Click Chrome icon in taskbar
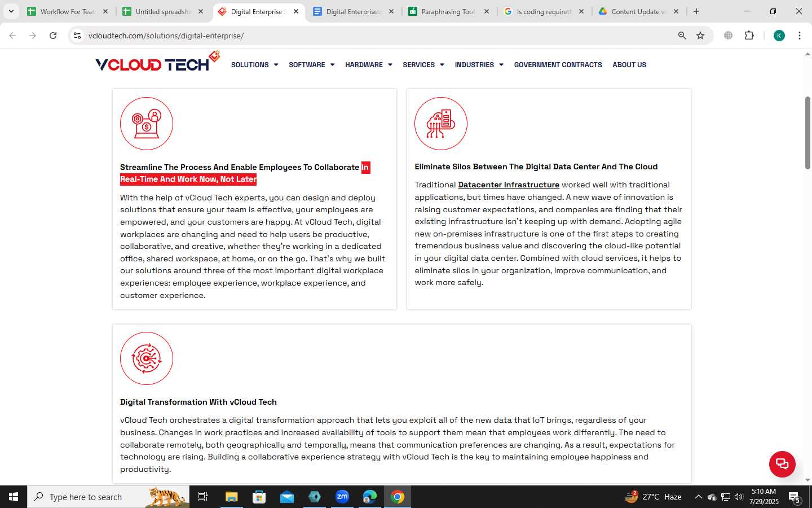The height and width of the screenshot is (508, 812). pyautogui.click(x=398, y=497)
